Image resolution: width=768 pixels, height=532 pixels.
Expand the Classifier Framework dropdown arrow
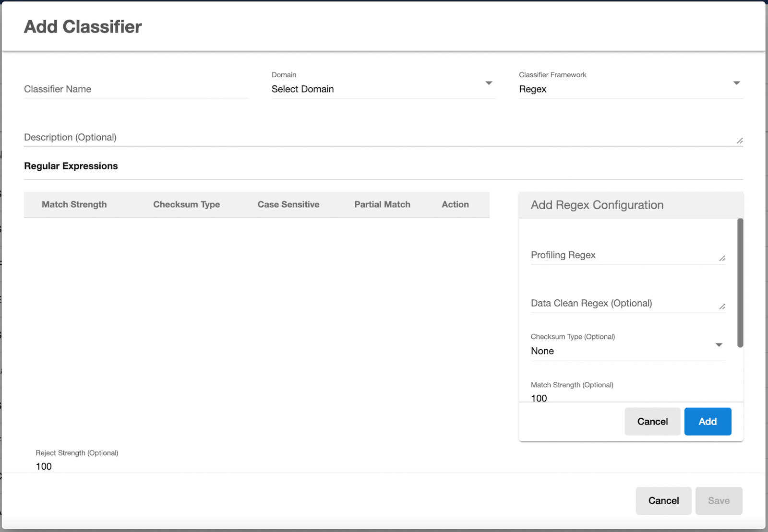[736, 83]
